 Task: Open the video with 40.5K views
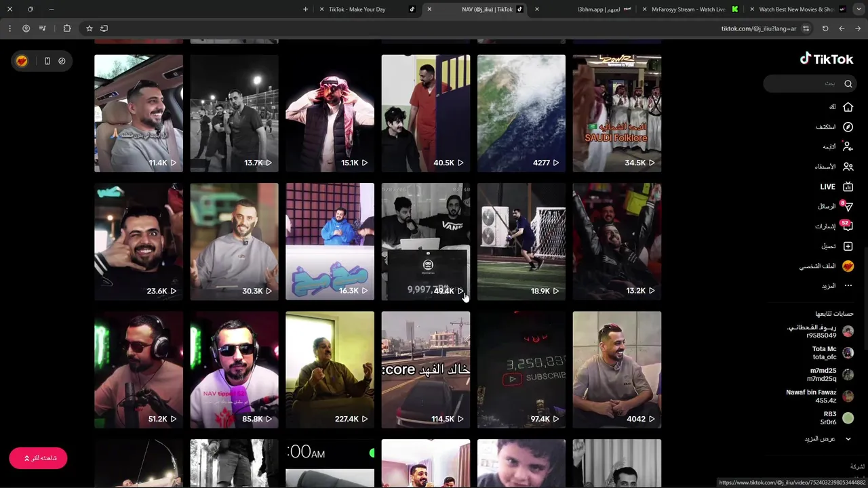[x=425, y=113]
